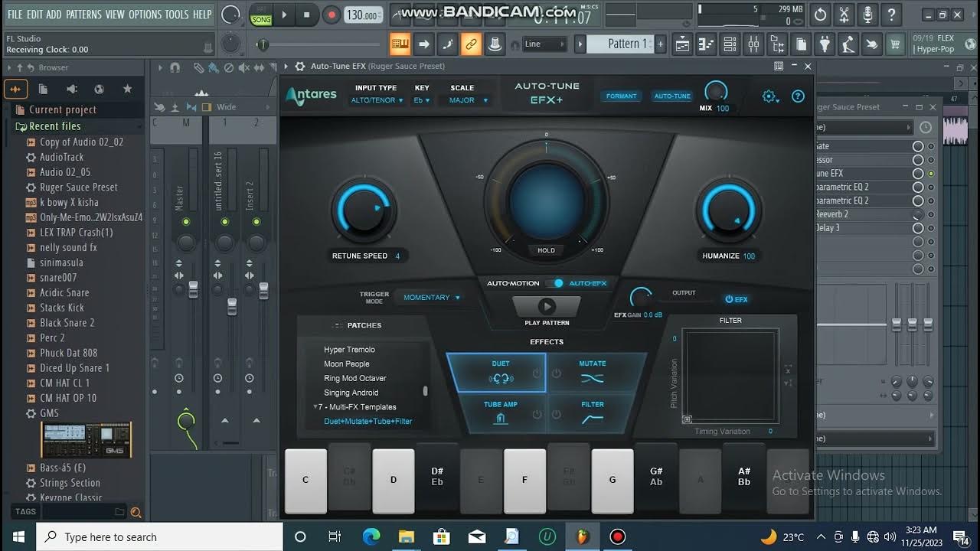Image resolution: width=980 pixels, height=551 pixels.
Task: Open the HELP menu
Action: pos(202,15)
